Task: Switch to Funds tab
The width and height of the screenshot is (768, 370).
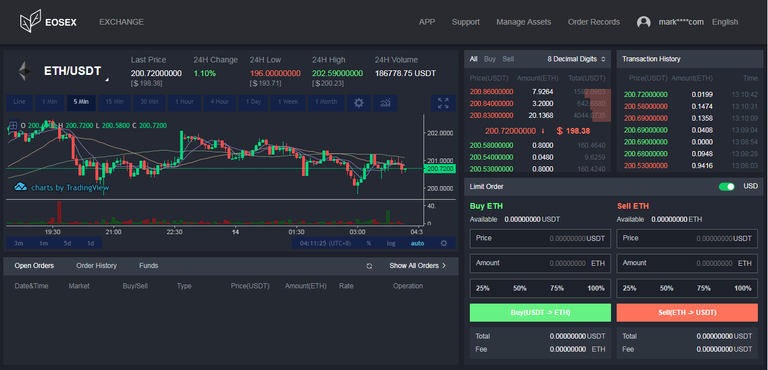Action: [148, 266]
